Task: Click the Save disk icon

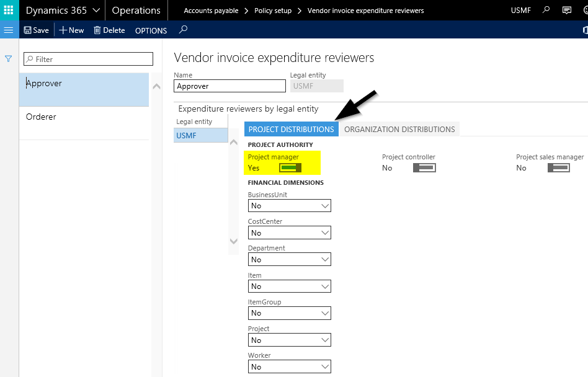Action: [28, 30]
